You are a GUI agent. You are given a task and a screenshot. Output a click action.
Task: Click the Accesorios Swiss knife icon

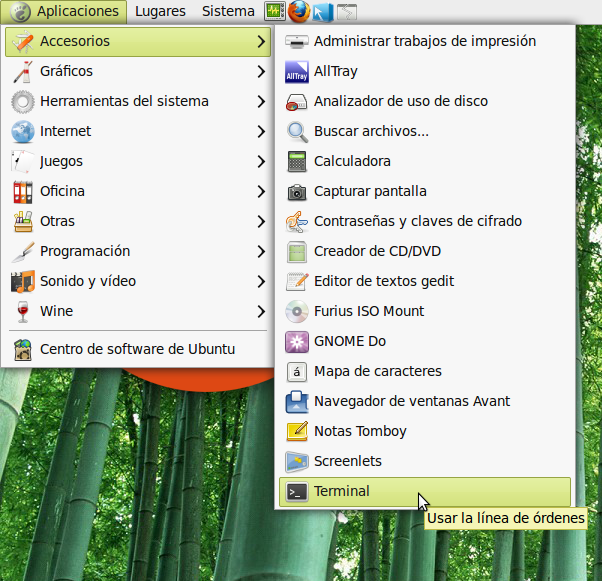coord(23,41)
